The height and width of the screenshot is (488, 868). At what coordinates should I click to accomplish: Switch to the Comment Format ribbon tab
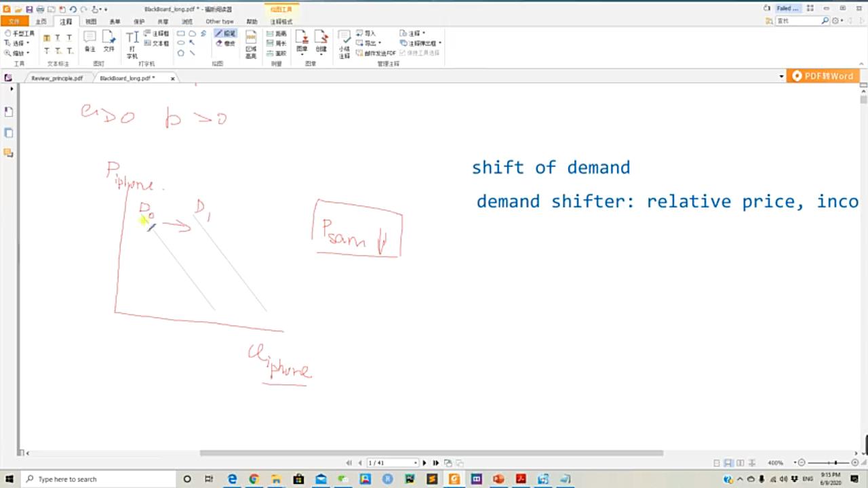pyautogui.click(x=281, y=22)
